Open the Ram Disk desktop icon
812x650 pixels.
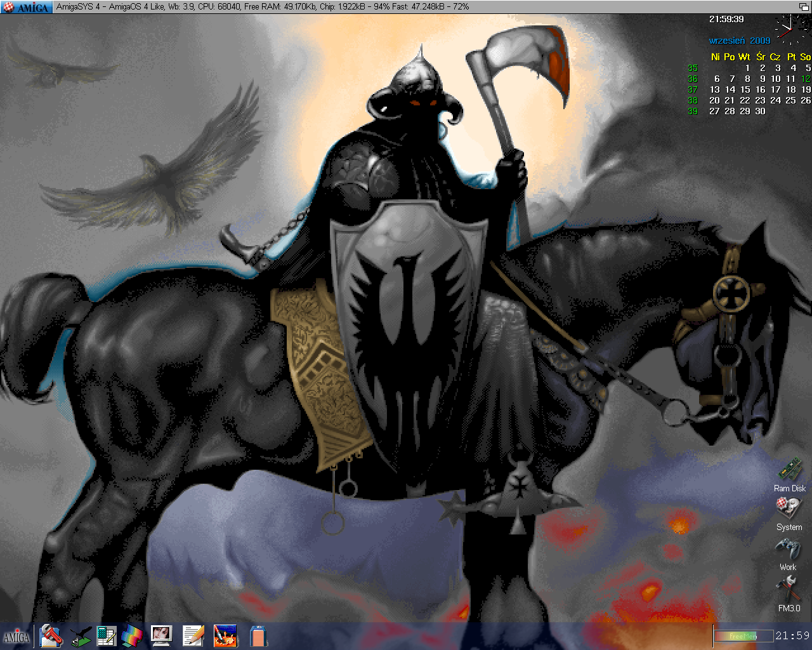click(x=790, y=470)
